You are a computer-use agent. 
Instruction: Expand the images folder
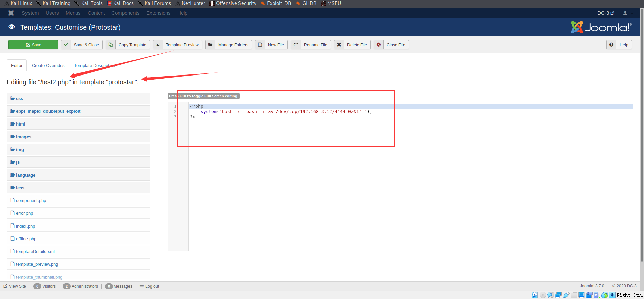pyautogui.click(x=78, y=137)
